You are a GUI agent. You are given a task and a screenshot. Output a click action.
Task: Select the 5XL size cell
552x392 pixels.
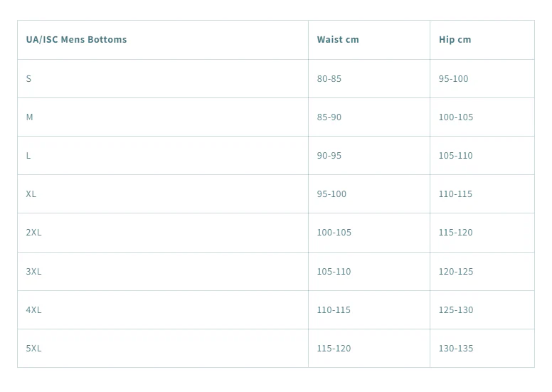33,348
